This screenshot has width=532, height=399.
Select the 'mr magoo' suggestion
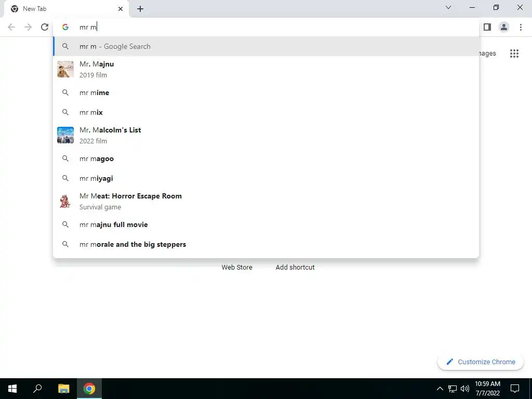click(266, 158)
